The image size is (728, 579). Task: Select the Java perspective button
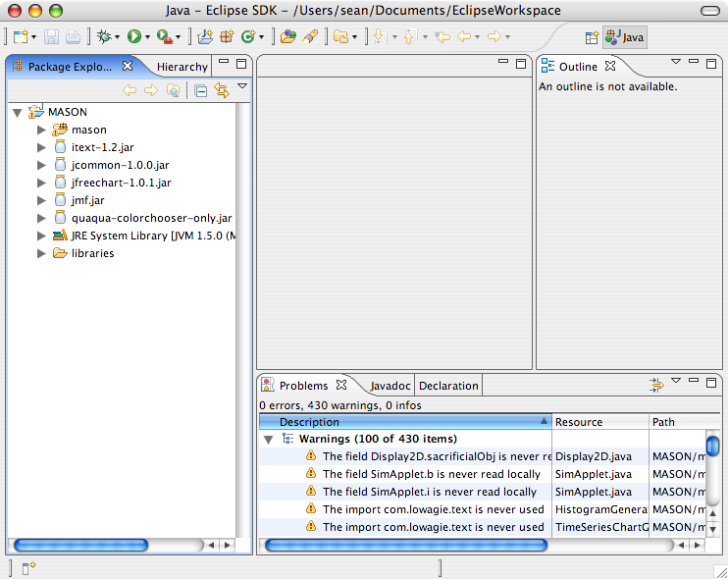(625, 37)
